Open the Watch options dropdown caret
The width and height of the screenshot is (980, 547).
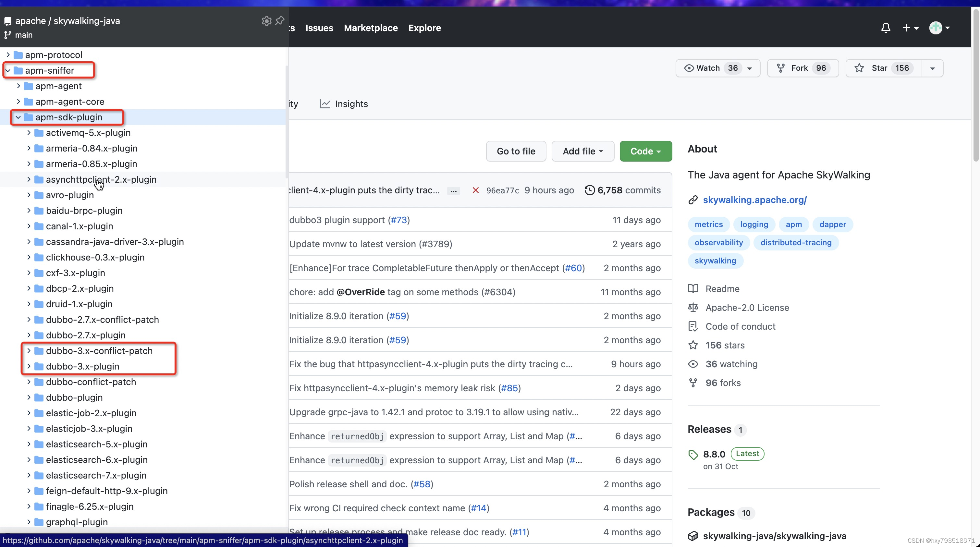tap(750, 68)
